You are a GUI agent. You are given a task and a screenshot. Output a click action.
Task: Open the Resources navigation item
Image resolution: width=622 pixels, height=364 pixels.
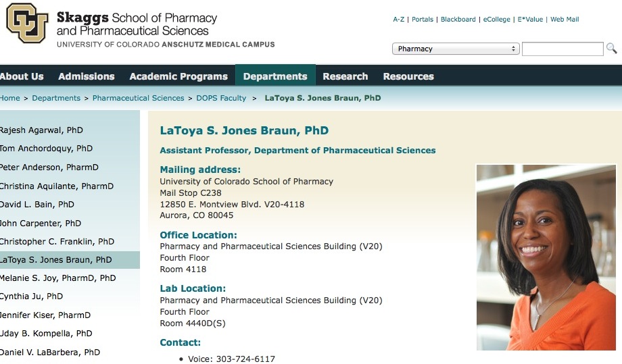coord(408,76)
